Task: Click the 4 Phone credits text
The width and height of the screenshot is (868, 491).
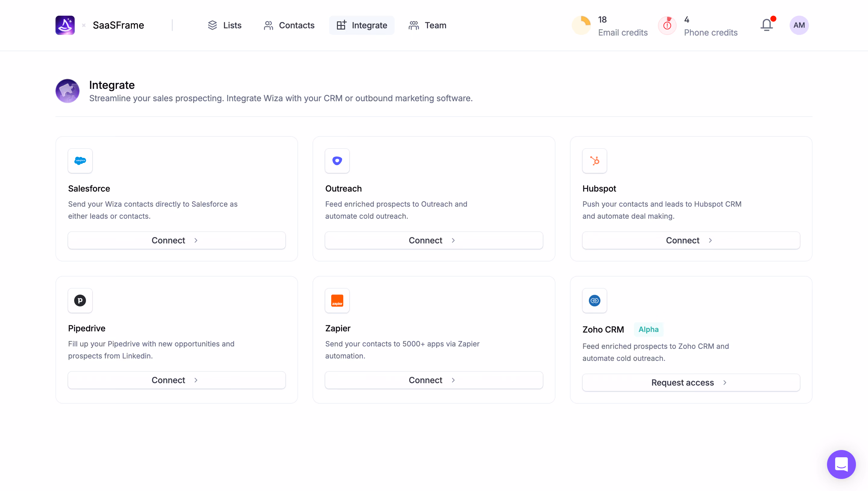Action: click(711, 26)
